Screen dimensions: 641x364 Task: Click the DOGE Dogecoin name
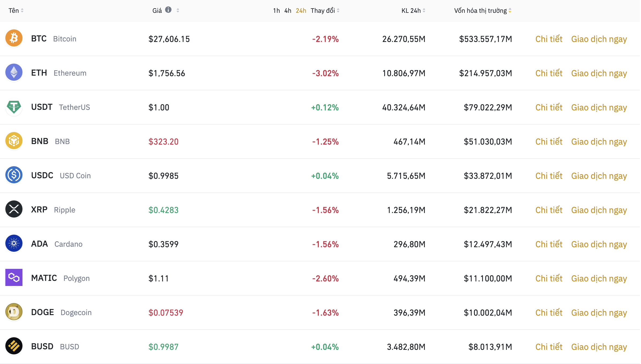[x=62, y=312]
